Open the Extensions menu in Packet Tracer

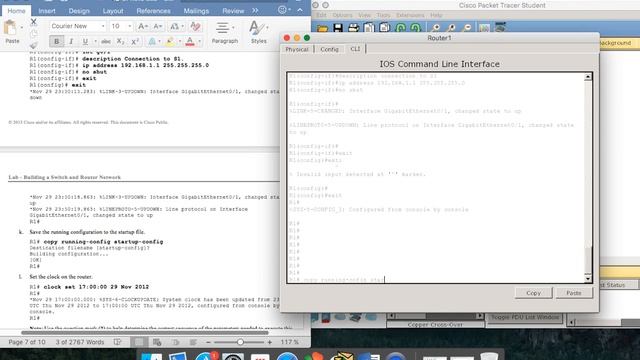pyautogui.click(x=410, y=15)
